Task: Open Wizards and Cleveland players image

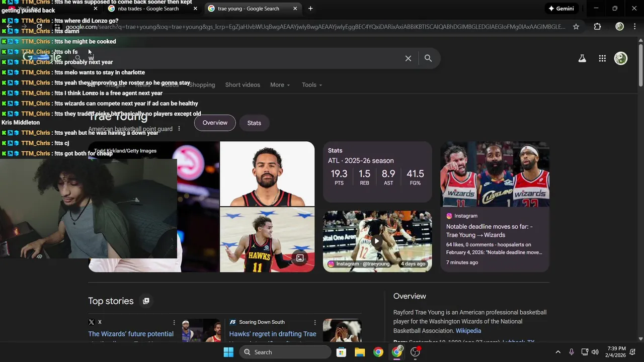Action: pyautogui.click(x=495, y=174)
